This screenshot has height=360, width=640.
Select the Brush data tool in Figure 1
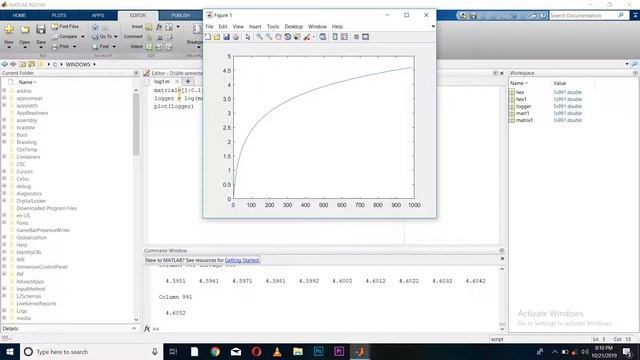click(x=307, y=37)
